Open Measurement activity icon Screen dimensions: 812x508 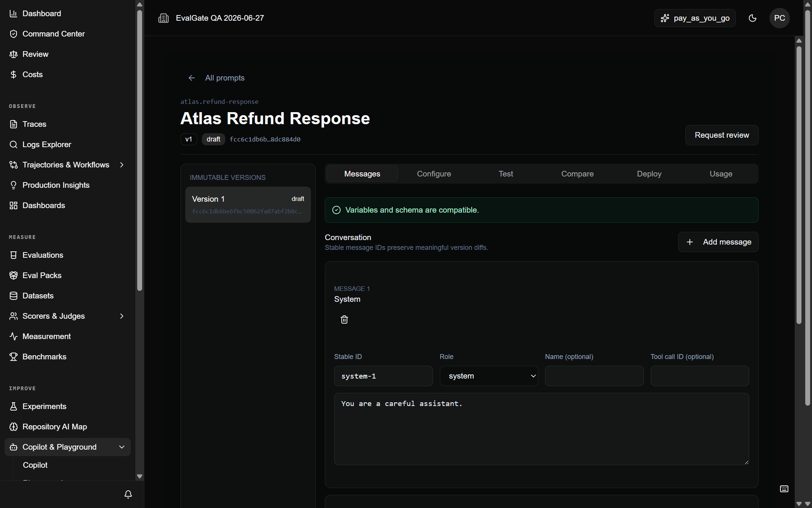point(14,336)
